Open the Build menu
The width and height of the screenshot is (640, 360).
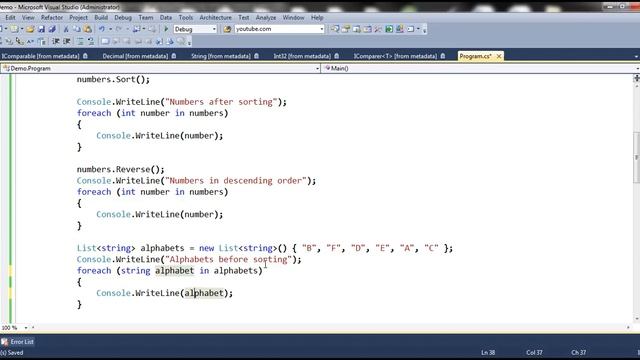pos(101,18)
